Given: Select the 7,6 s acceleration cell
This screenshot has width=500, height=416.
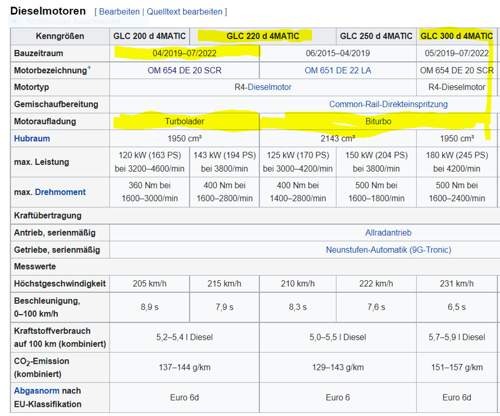Looking at the screenshot, I should coord(376,307).
